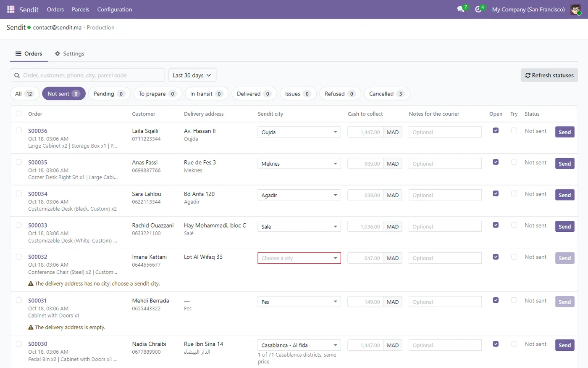The image size is (588, 368).
Task: Open order number S00034
Action: click(38, 194)
